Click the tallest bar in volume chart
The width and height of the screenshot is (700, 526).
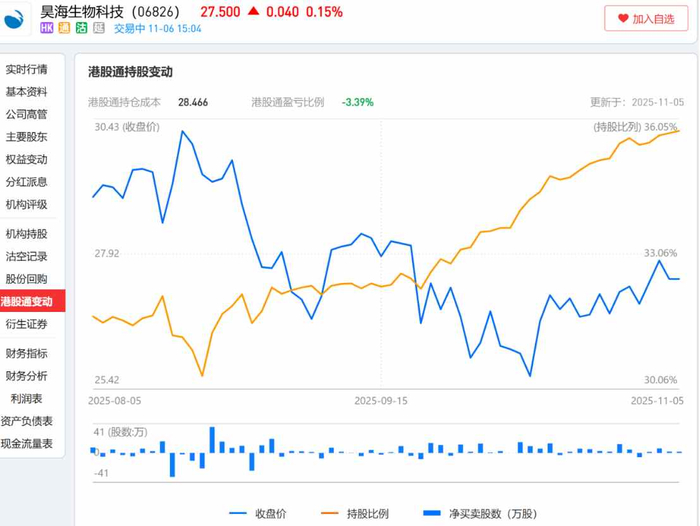click(x=212, y=439)
